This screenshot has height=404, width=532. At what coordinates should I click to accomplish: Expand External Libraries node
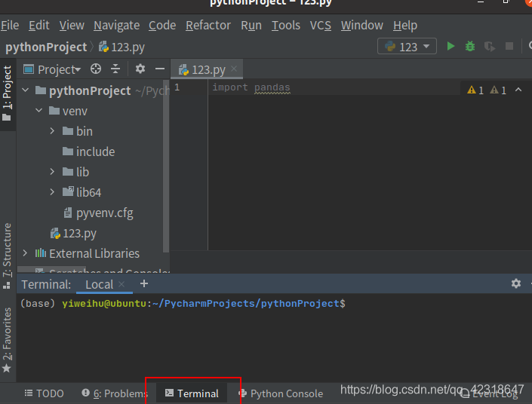pyautogui.click(x=25, y=252)
